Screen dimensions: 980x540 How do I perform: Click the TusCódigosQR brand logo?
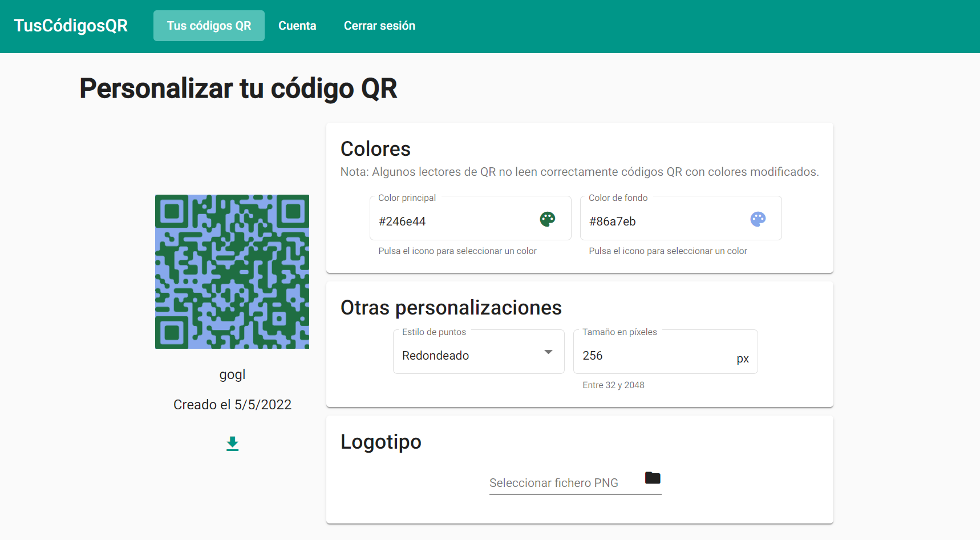(71, 26)
